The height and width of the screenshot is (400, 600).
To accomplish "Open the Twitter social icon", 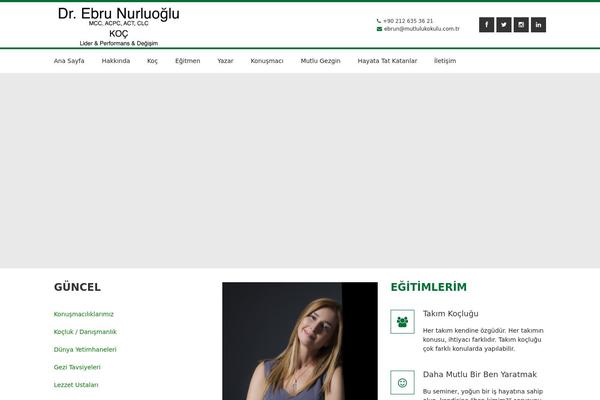I will tap(504, 25).
